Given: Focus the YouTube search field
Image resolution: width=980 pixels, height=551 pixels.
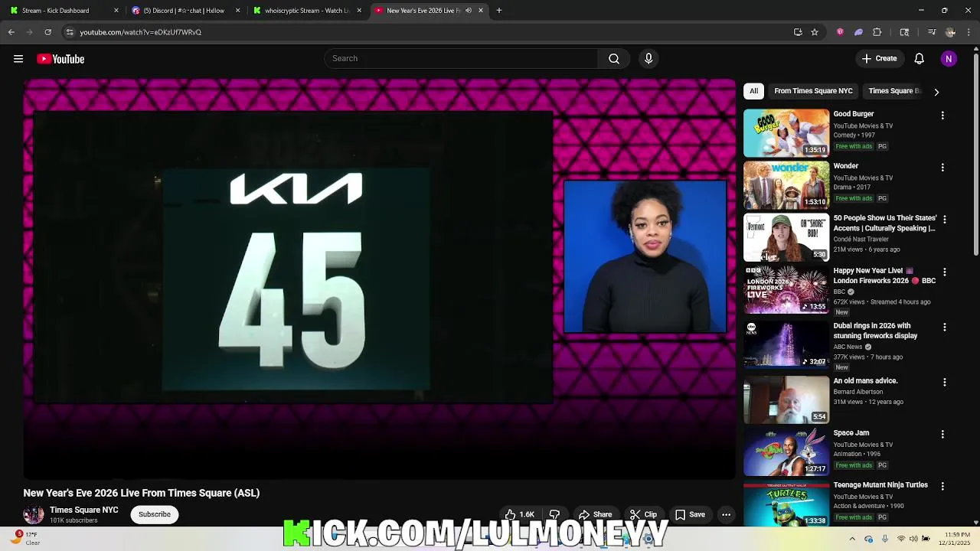Looking at the screenshot, I should tap(462, 59).
